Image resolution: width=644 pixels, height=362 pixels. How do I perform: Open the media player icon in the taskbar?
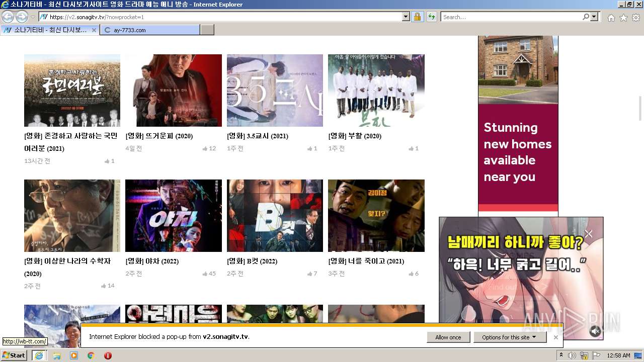[x=74, y=355]
